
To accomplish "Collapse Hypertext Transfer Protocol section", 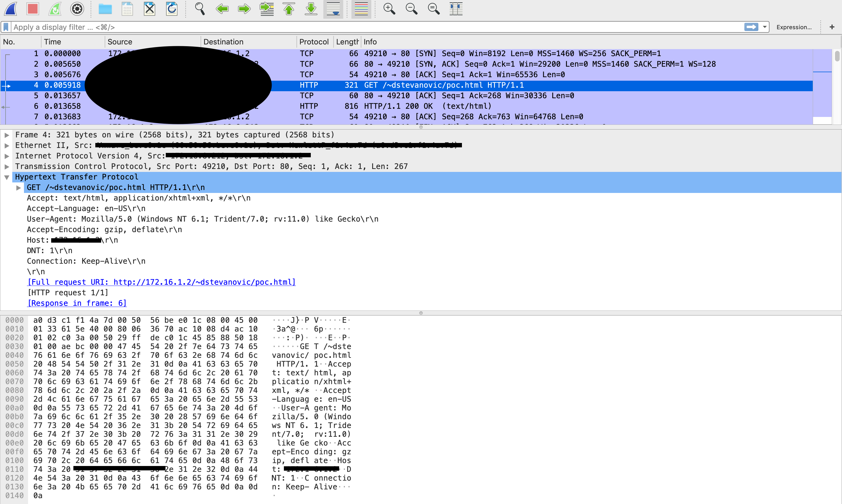I will (7, 177).
